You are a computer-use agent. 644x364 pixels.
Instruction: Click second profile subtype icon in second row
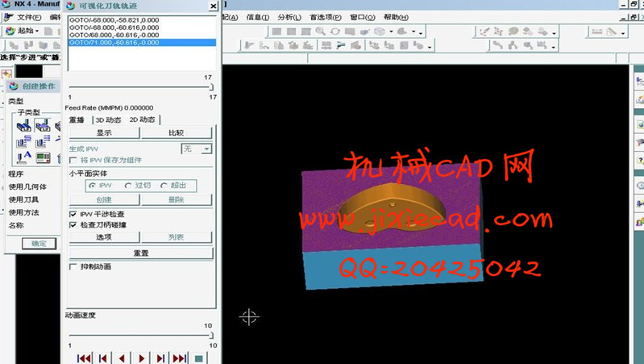tap(42, 141)
